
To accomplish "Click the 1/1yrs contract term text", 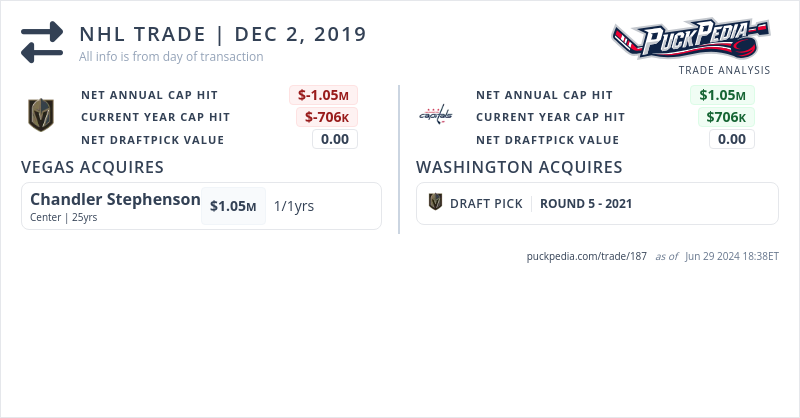I will click(x=294, y=206).
